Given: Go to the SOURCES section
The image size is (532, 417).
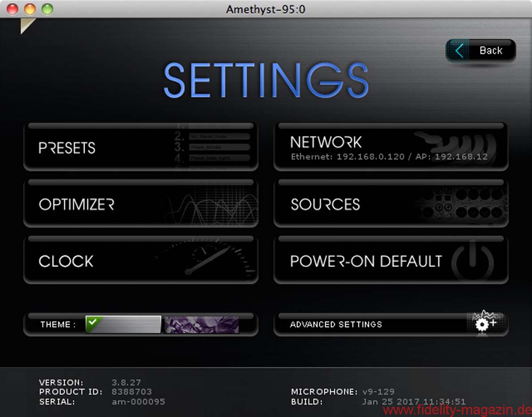Looking at the screenshot, I should point(325,204).
